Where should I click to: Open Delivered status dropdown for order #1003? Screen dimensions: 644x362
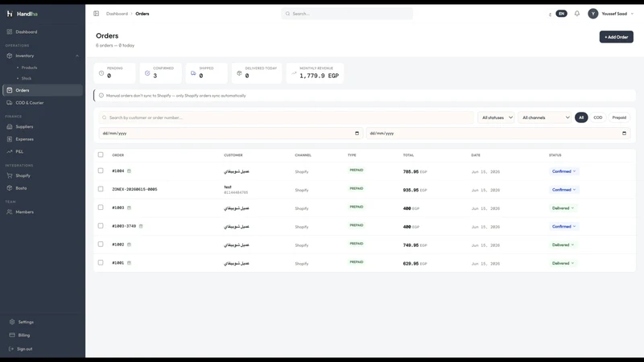click(x=563, y=208)
